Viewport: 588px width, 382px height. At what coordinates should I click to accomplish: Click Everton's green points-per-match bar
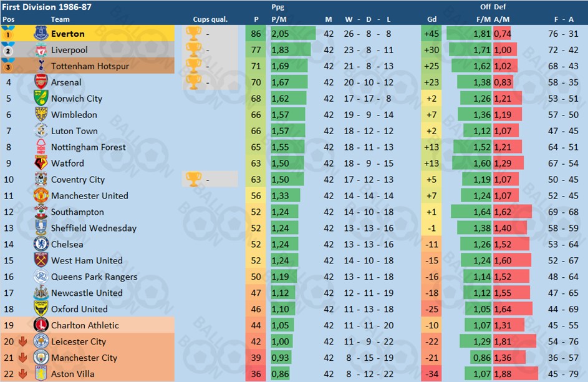[x=293, y=34]
